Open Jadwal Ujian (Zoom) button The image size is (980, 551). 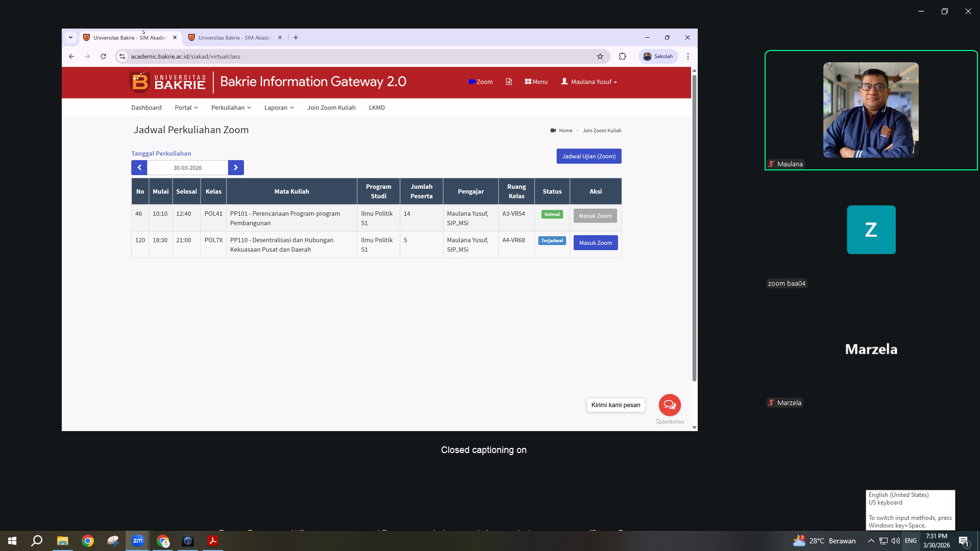(589, 156)
